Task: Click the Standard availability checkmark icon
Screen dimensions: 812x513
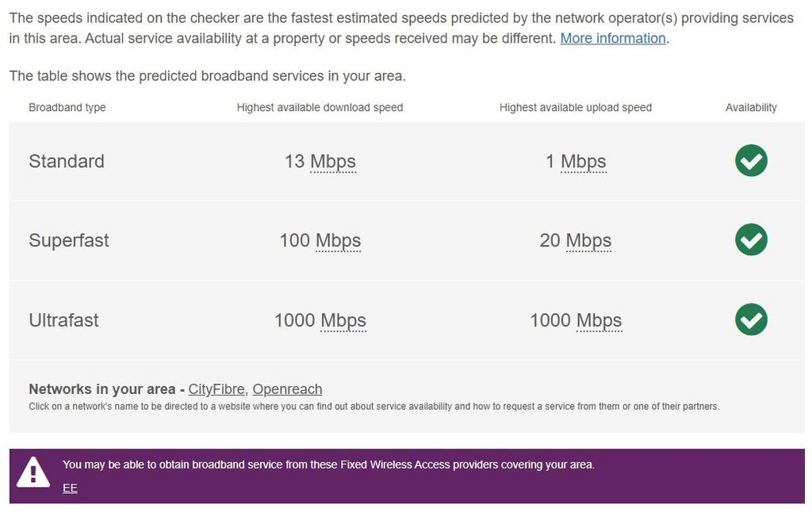Action: click(751, 161)
